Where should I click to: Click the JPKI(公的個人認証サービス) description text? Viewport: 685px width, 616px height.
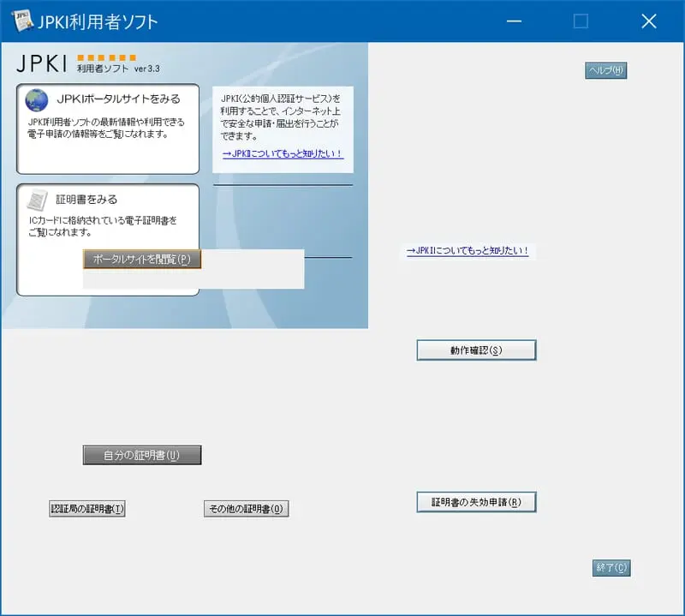coord(281,117)
